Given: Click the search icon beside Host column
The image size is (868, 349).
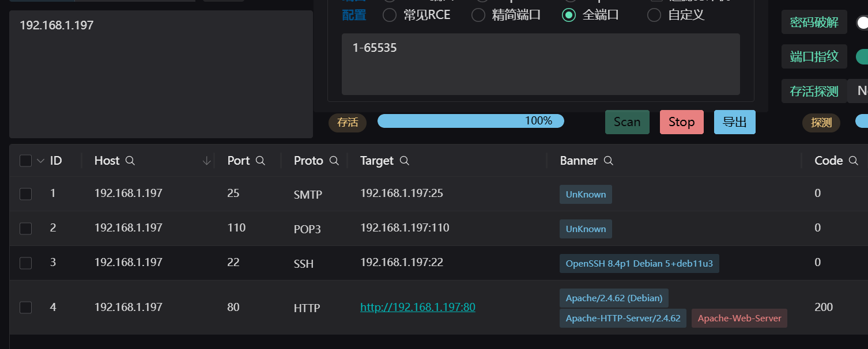Looking at the screenshot, I should 130,161.
